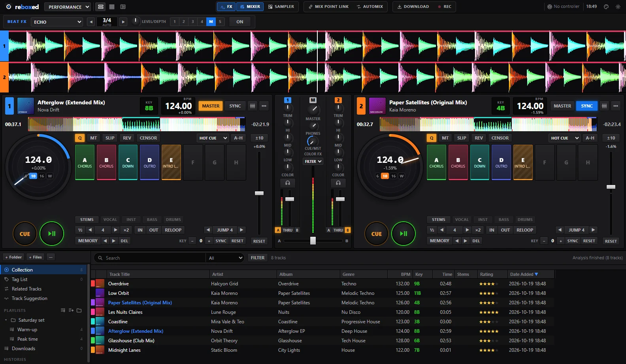Step beat FX time to next value
Image resolution: width=626 pixels, height=364 pixels.
(x=123, y=22)
